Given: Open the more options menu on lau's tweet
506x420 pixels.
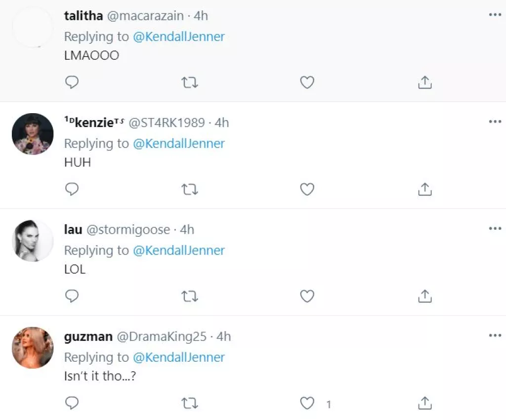Looking at the screenshot, I should click(x=495, y=228).
